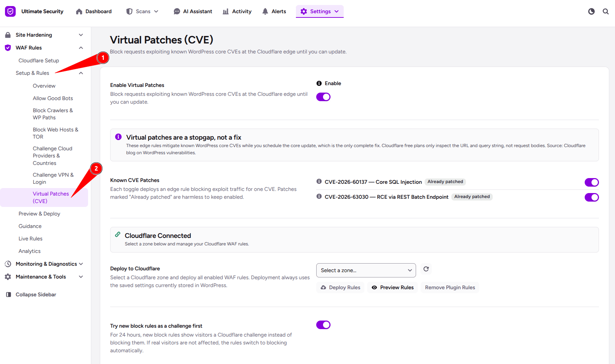Viewport: 615px width, 364px height.
Task: Click Site Hardening lock icon
Action: pos(8,35)
